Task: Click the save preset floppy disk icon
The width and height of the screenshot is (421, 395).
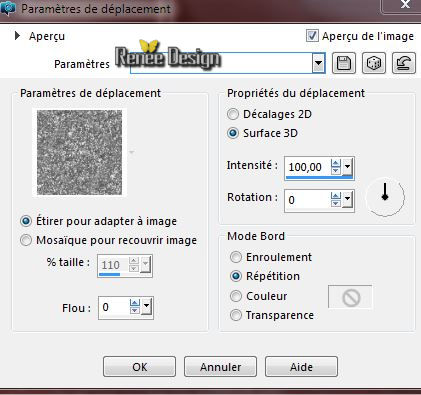Action: point(344,63)
